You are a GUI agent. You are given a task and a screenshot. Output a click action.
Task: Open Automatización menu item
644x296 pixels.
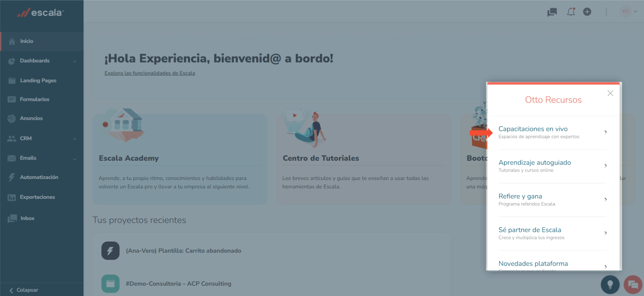click(x=42, y=177)
